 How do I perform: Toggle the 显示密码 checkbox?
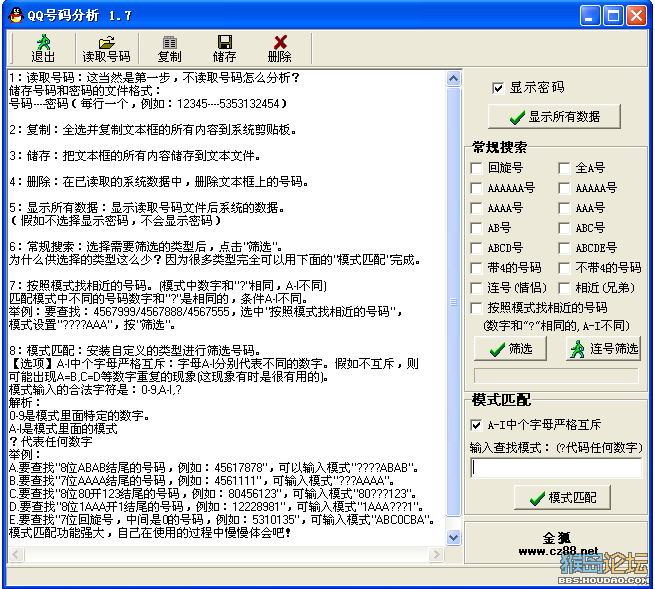498,88
